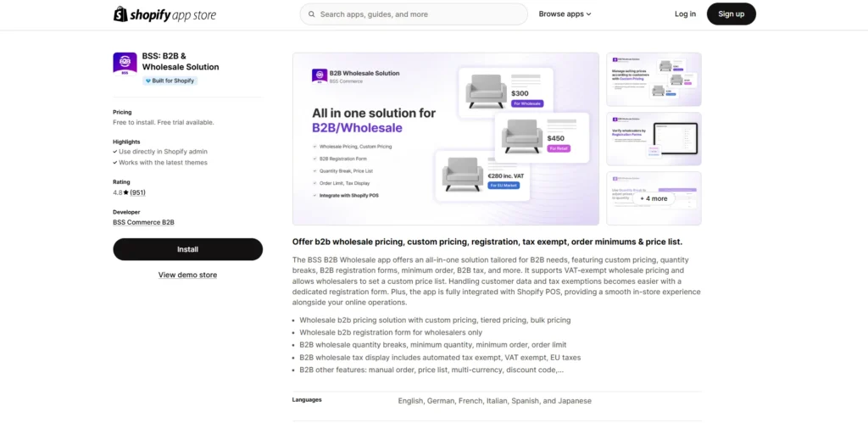Open the 951 reviews link

[x=138, y=192]
